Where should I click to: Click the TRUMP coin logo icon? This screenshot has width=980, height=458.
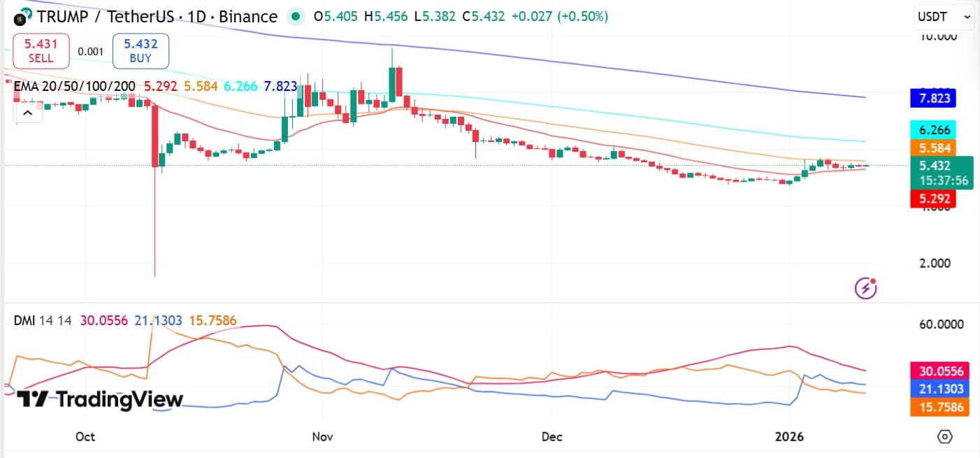click(x=19, y=17)
